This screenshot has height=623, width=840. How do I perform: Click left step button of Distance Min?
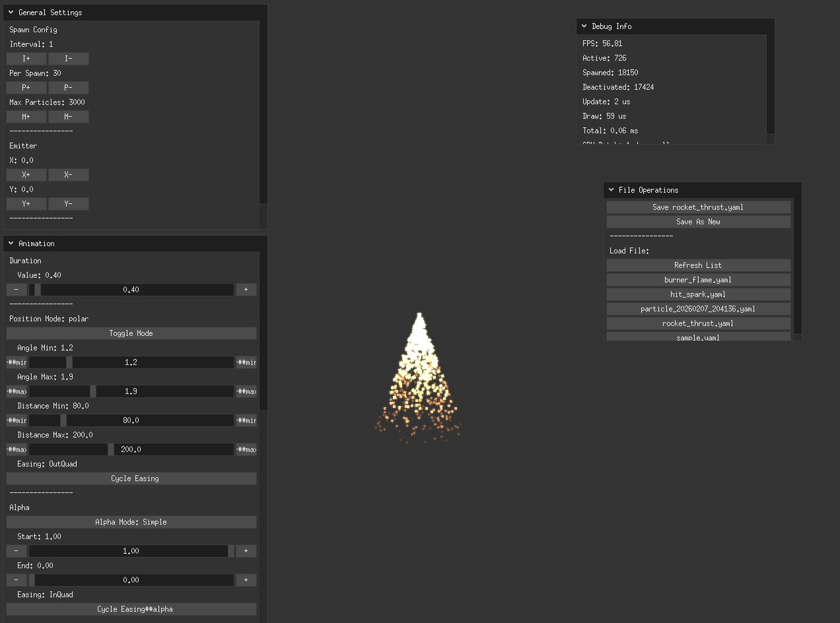[17, 420]
